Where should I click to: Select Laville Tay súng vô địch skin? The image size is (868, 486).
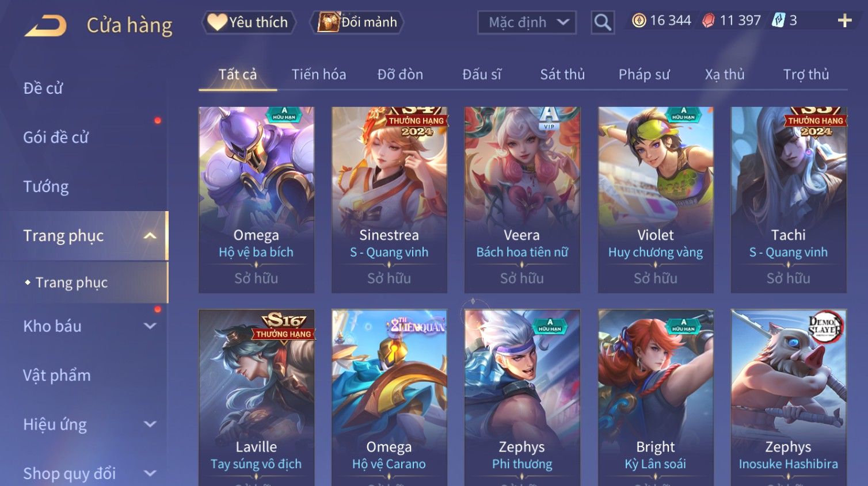click(x=256, y=397)
